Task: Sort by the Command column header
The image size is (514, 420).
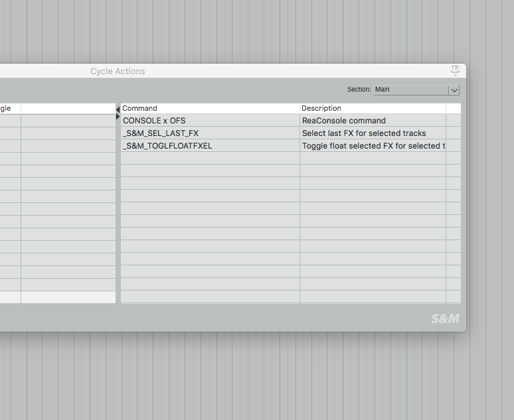Action: (x=209, y=108)
